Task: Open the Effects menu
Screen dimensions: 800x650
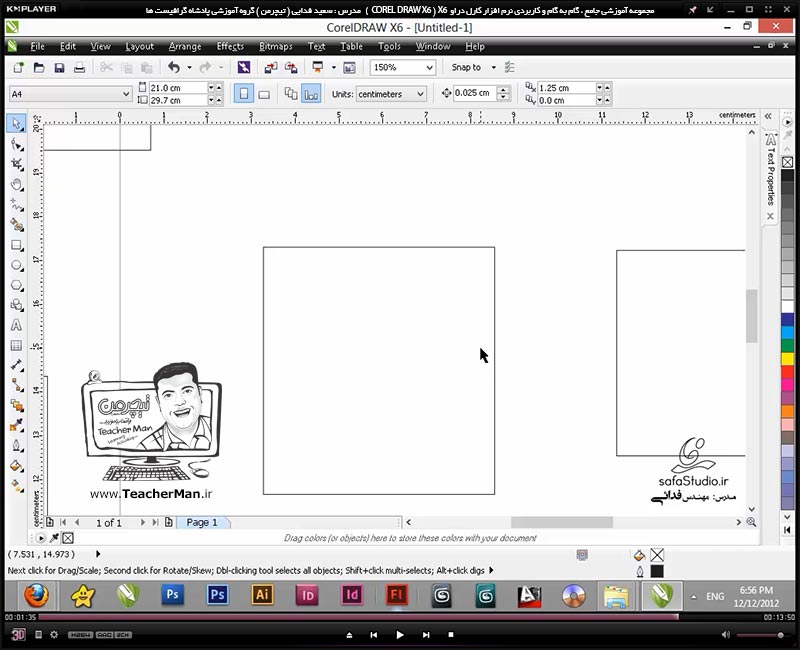Action: [230, 46]
